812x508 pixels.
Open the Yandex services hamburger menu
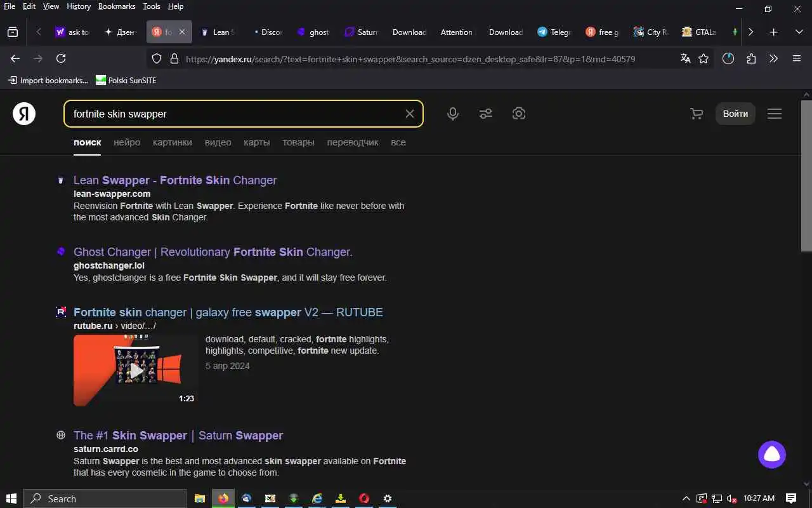pyautogui.click(x=775, y=114)
